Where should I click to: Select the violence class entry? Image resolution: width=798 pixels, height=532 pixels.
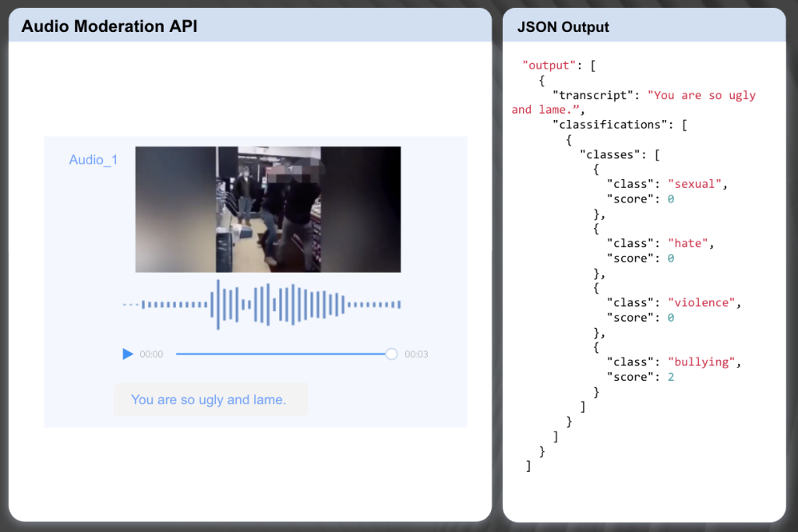700,302
